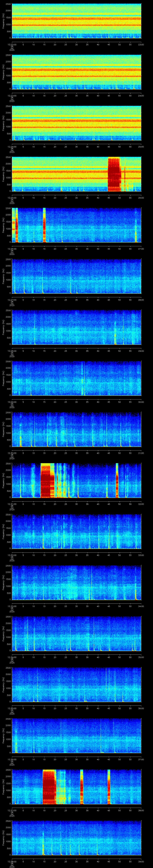This screenshot has width=153, height=868.
Task: Click the 30 second tick under the 12:22:00 panel
Action: point(76,44)
